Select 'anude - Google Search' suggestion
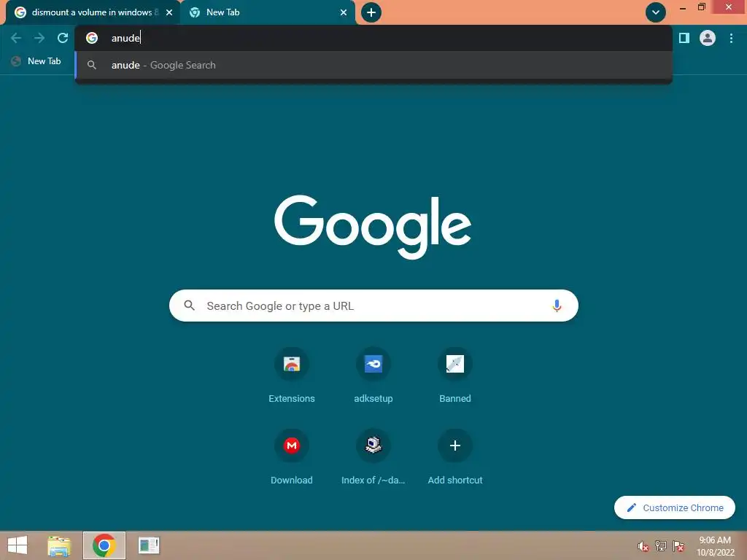Viewport: 747px width, 560px height. [373, 65]
